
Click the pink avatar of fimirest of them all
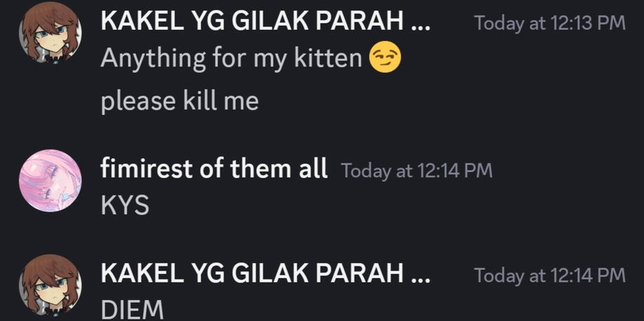50,179
